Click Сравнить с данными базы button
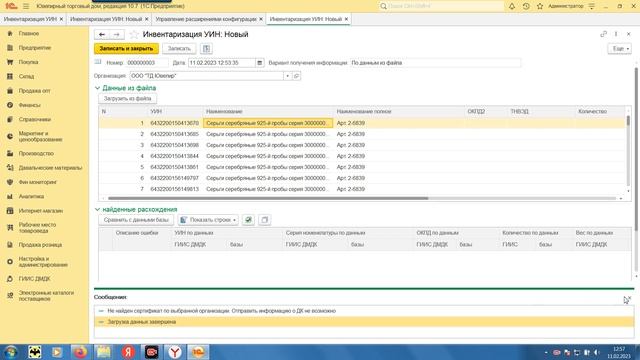 tap(136, 220)
